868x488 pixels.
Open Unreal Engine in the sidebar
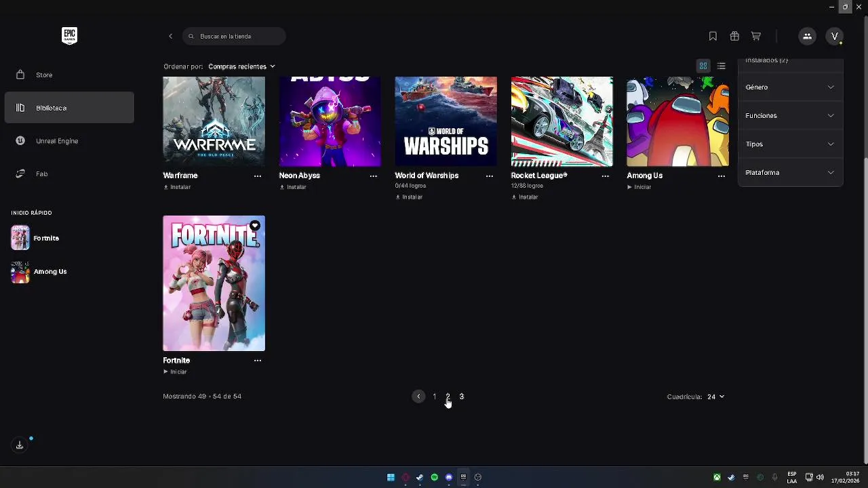coord(69,141)
